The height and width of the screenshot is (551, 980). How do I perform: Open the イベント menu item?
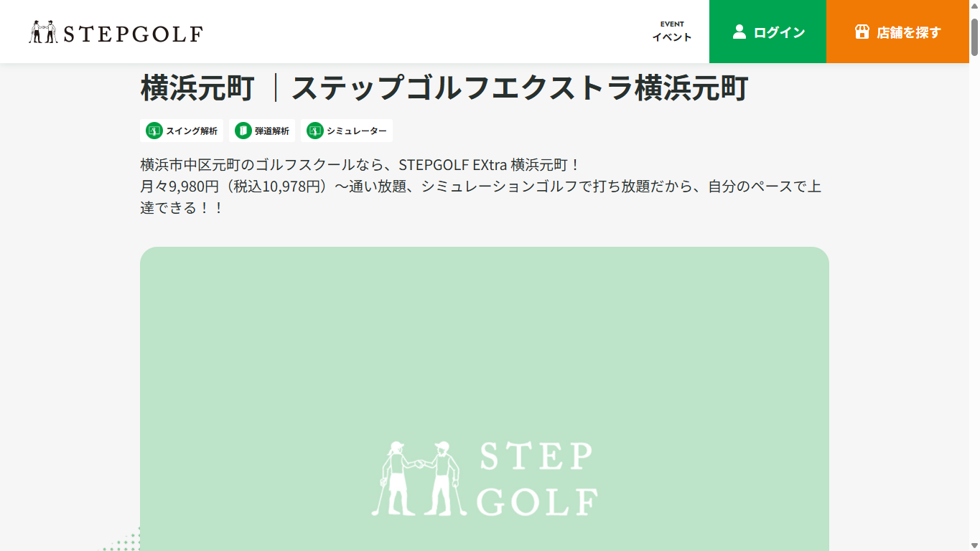[x=672, y=32]
